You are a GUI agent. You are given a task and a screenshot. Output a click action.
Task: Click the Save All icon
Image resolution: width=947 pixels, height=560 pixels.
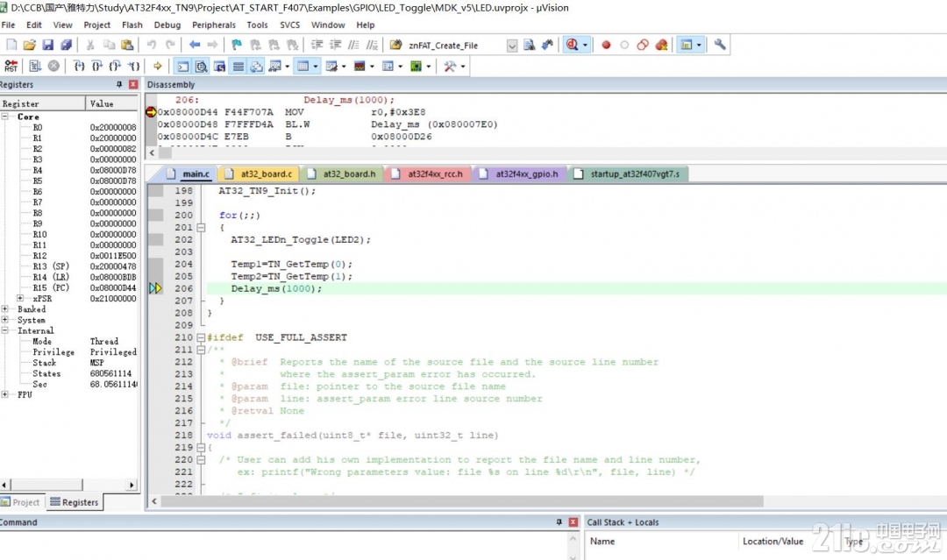point(67,45)
